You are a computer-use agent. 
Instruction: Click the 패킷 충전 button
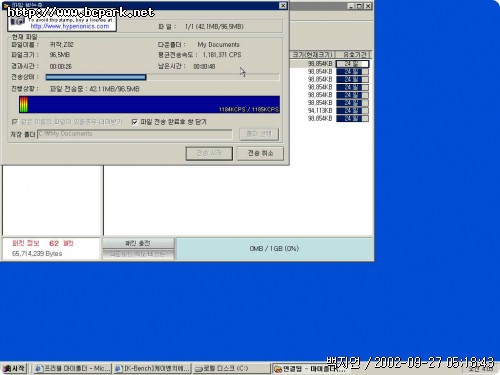(x=138, y=243)
